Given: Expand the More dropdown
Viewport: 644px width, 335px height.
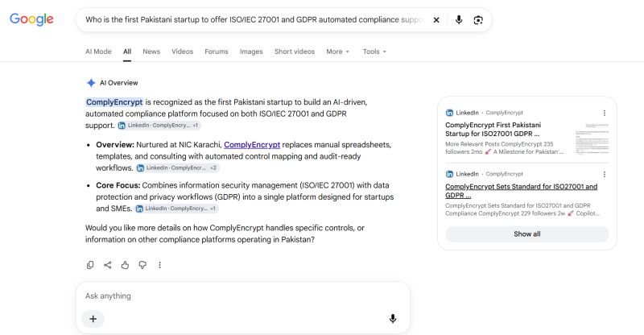Looking at the screenshot, I should (337, 52).
